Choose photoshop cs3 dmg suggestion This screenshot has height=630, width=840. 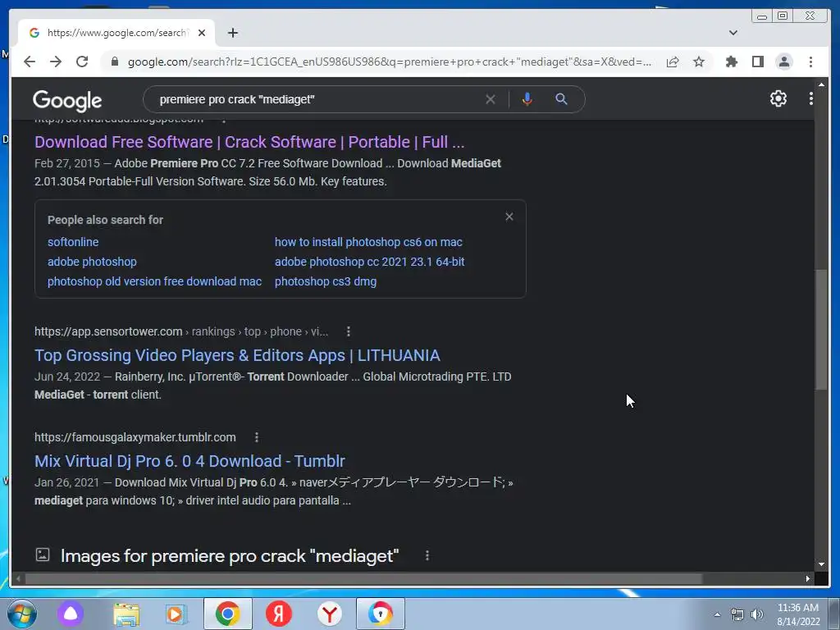coord(325,281)
